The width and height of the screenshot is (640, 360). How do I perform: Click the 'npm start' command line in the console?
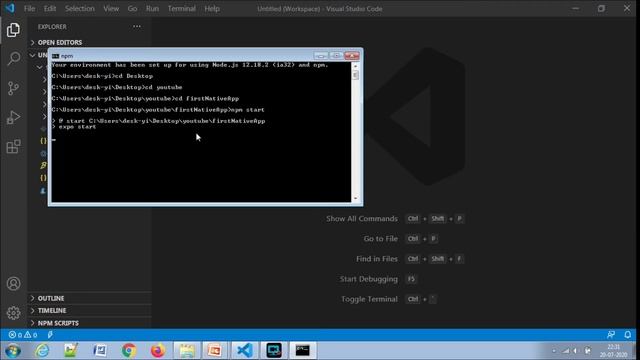158,110
